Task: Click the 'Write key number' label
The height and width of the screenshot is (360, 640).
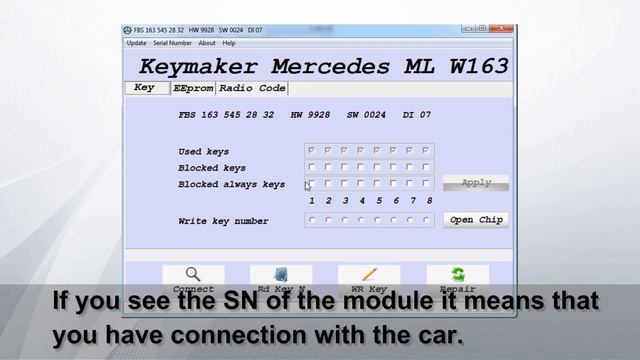Action: (x=223, y=221)
